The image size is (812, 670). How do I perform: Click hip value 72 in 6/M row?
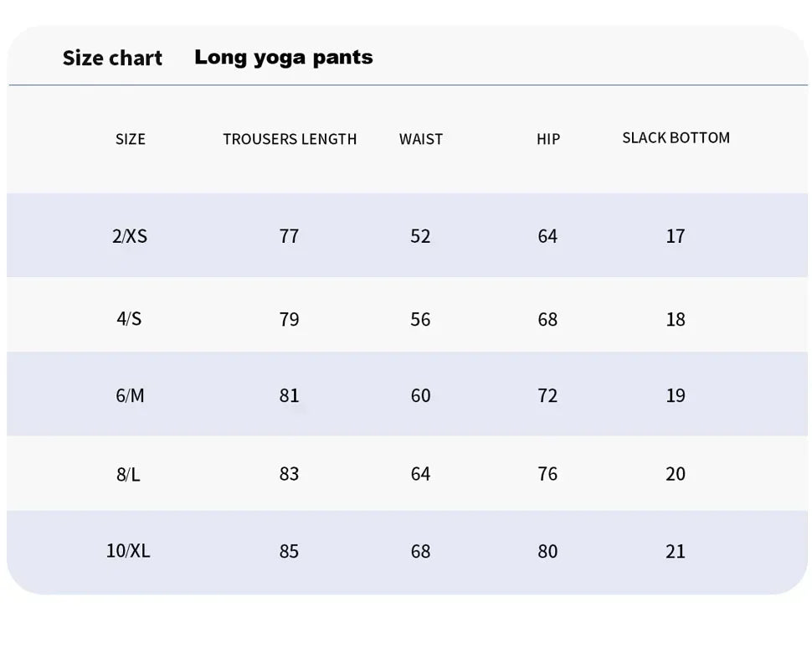(x=547, y=395)
